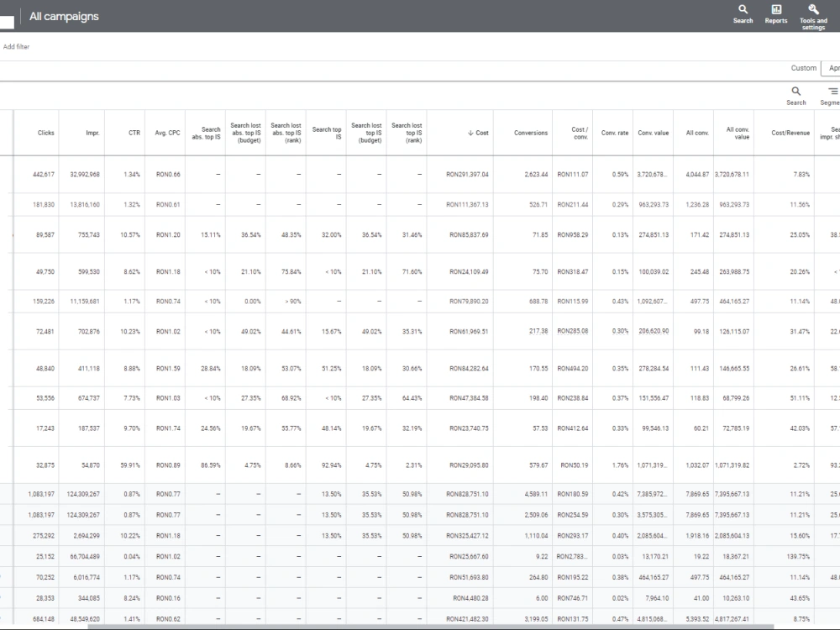Select cost value RON61,969.51
Viewport: 840px width, 630px height.
coord(469,332)
